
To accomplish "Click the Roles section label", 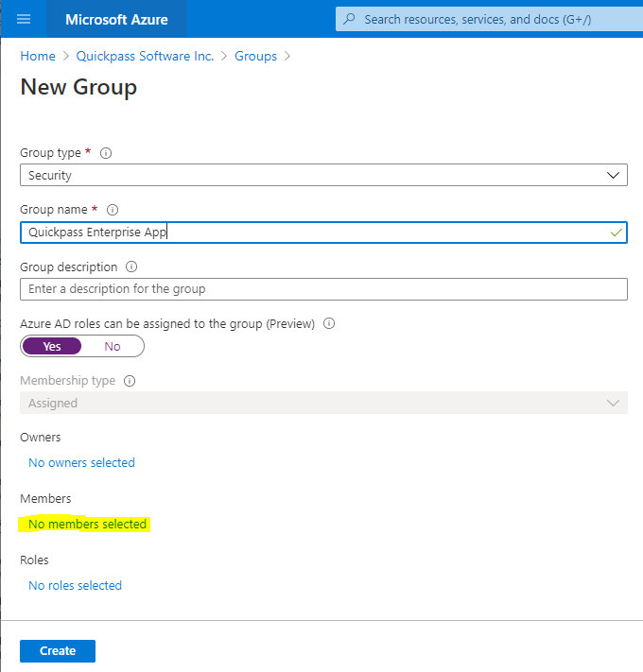I will click(34, 560).
